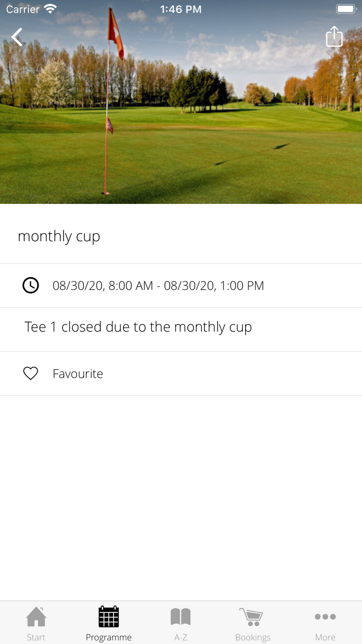Tap the back arrow icon
362x644 pixels.
click(x=17, y=37)
